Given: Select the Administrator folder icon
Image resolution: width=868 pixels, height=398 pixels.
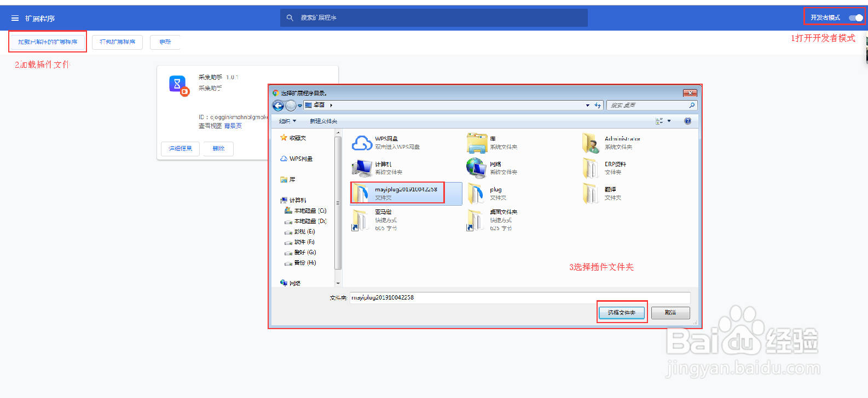Looking at the screenshot, I should click(x=591, y=143).
